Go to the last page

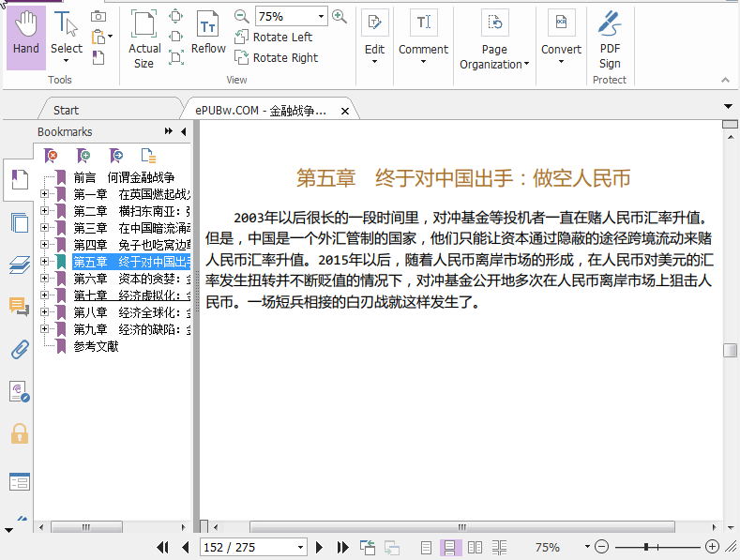(342, 547)
